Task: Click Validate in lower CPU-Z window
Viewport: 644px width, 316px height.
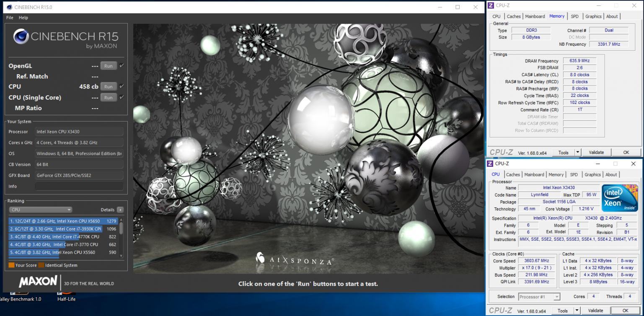Action: point(596,311)
